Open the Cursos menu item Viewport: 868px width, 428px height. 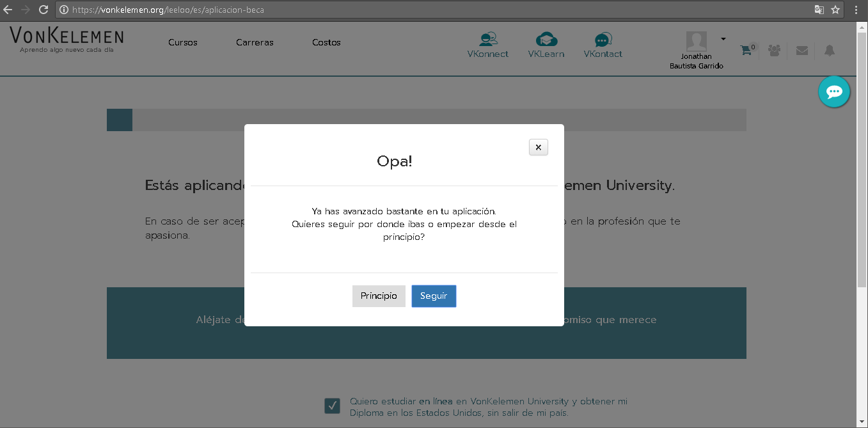[183, 42]
